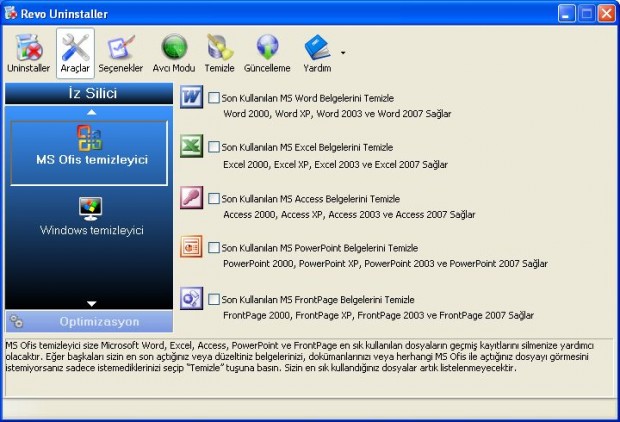Click text 'Word 2000, Word XP, Word 2003 ve Word 2007 Sağlar'
Image resolution: width=620 pixels, height=422 pixels.
coord(337,114)
